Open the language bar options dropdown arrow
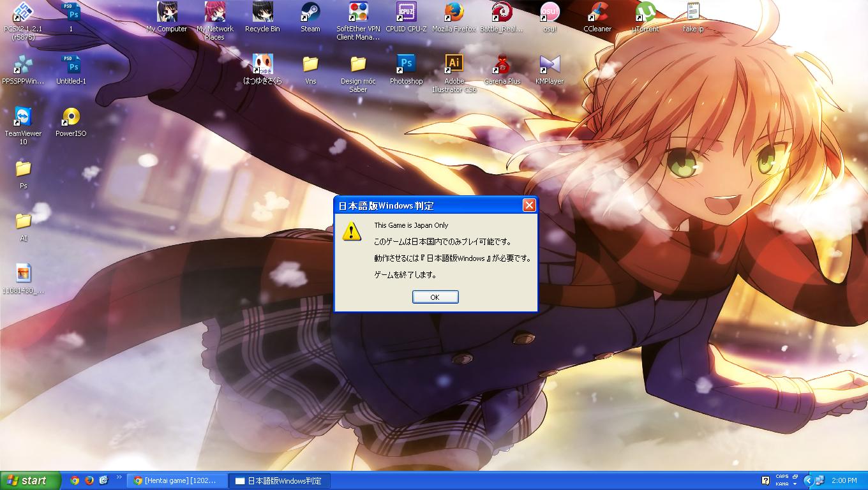Image resolution: width=868 pixels, height=490 pixels. tap(795, 484)
